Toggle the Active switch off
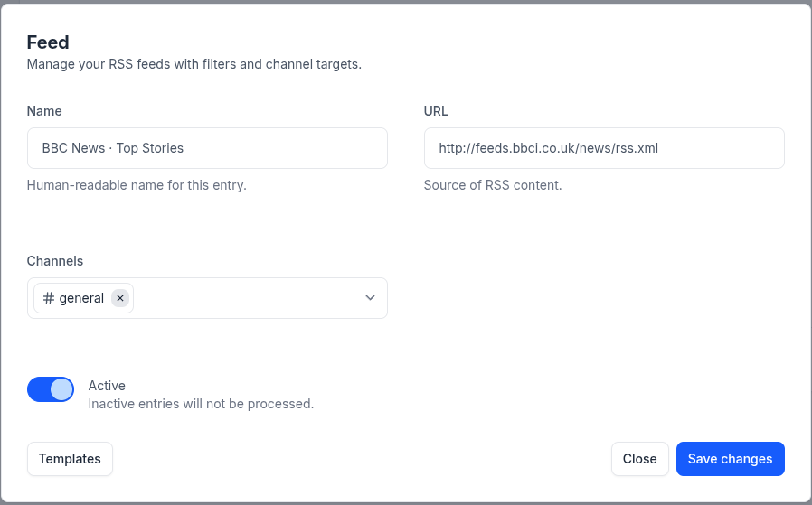The width and height of the screenshot is (812, 505). pyautogui.click(x=51, y=389)
